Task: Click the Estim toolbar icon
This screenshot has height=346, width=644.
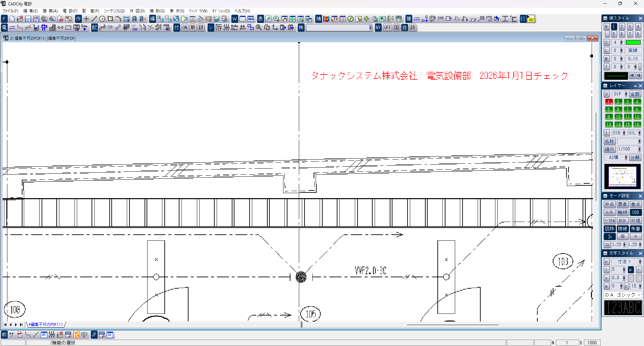Action: [85, 27]
